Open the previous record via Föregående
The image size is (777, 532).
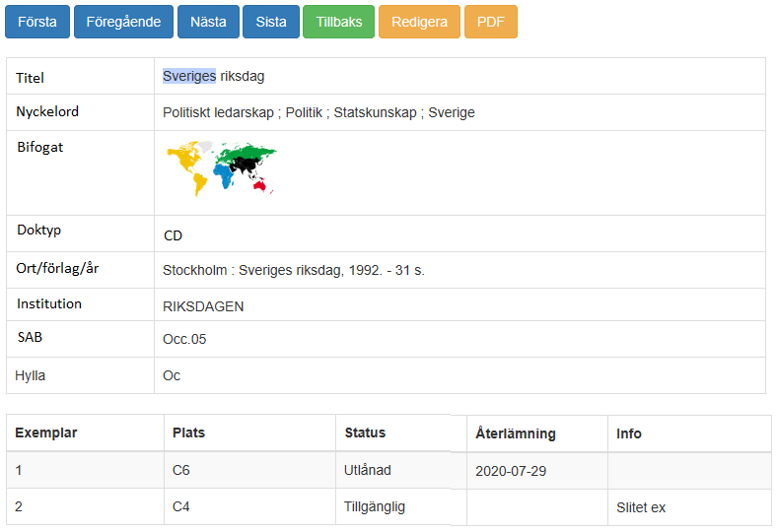coord(123,22)
